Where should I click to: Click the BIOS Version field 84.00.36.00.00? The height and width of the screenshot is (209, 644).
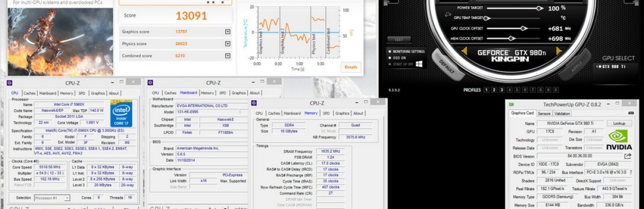pyautogui.click(x=579, y=156)
